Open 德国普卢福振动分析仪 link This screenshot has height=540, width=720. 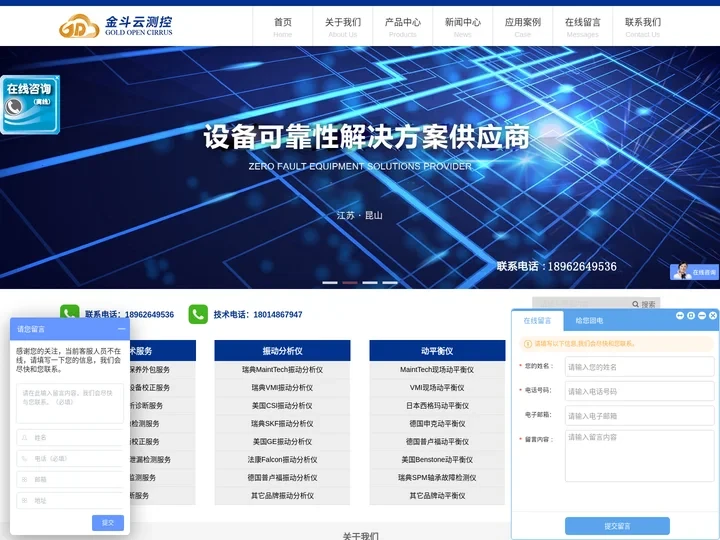(x=282, y=478)
